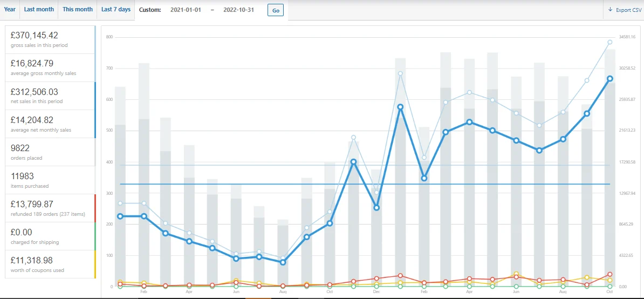Switch to the Last month tab

click(39, 10)
